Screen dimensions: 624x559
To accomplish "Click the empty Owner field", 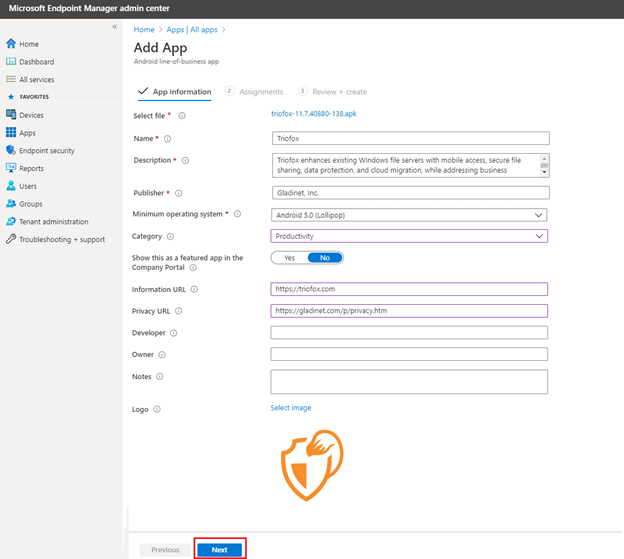I will [x=409, y=354].
